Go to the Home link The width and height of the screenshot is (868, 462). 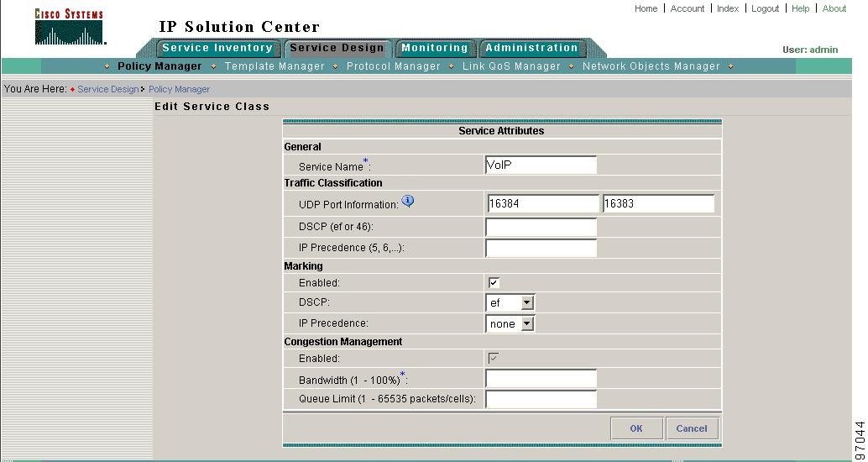pos(646,9)
